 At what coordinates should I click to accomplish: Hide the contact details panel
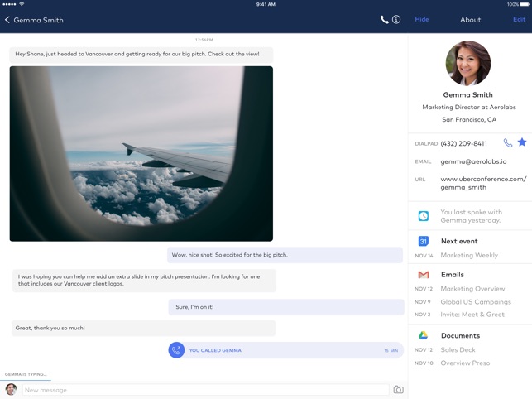(x=422, y=19)
